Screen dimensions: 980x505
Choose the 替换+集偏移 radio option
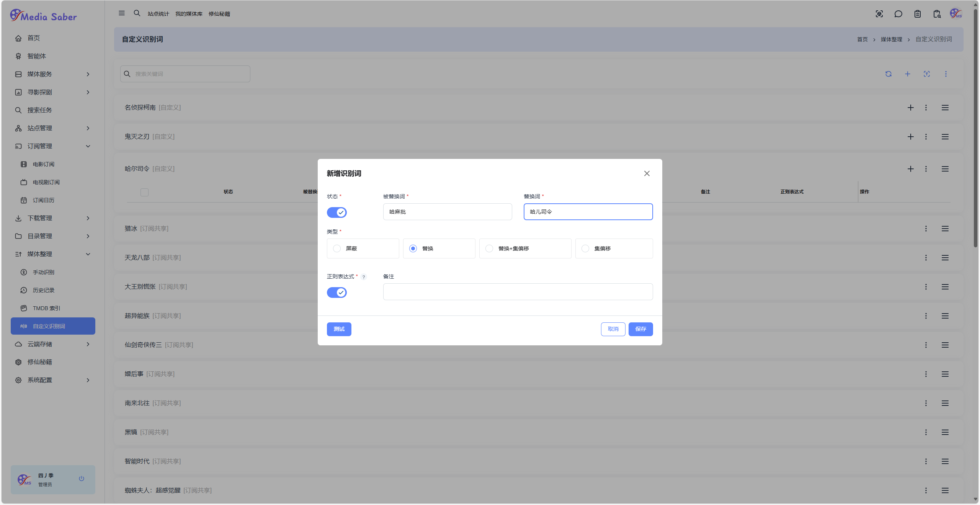[489, 248]
